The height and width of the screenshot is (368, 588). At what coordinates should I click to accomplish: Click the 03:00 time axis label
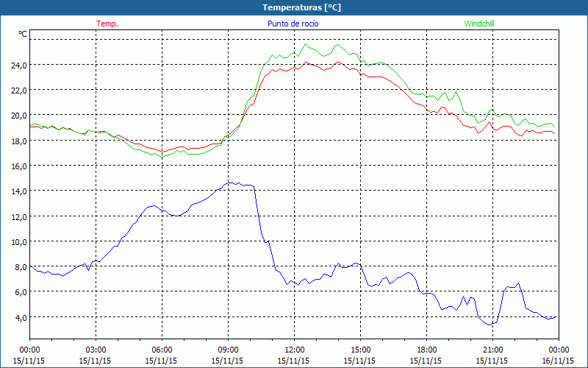click(96, 350)
